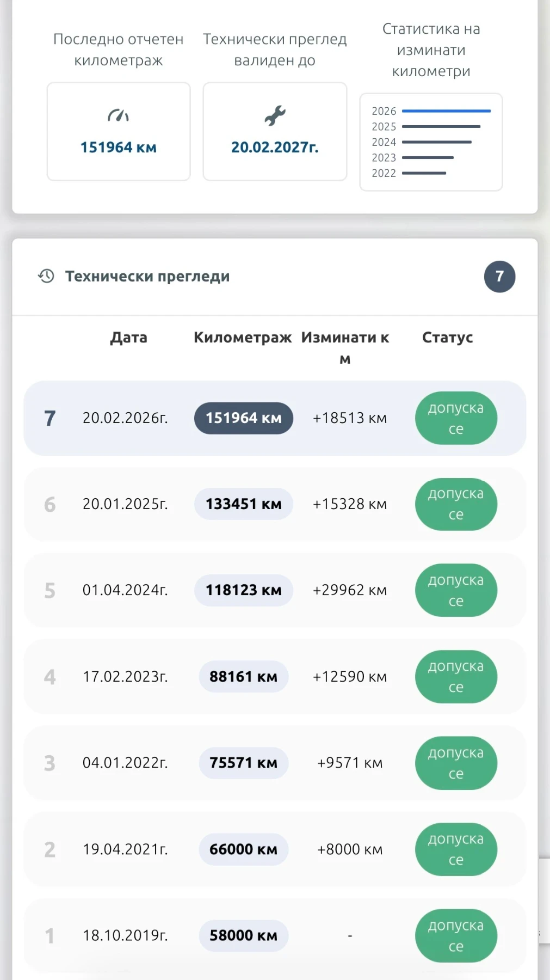Click допуска се status for 04.01.2022г.
The width and height of the screenshot is (550, 980).
(x=456, y=763)
